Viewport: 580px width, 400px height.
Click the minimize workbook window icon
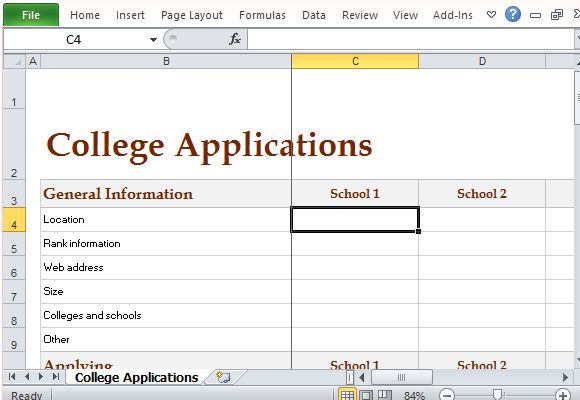coord(535,15)
